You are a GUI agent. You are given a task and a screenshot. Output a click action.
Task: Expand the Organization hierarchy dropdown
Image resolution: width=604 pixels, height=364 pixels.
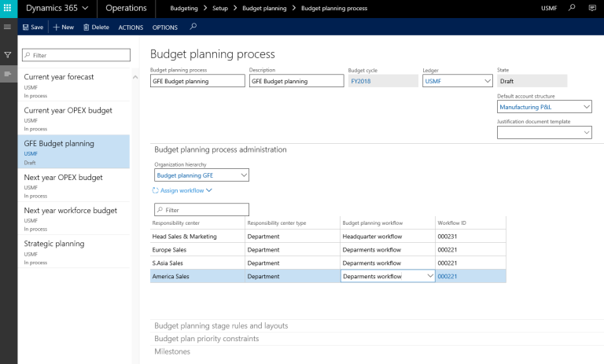pyautogui.click(x=243, y=175)
